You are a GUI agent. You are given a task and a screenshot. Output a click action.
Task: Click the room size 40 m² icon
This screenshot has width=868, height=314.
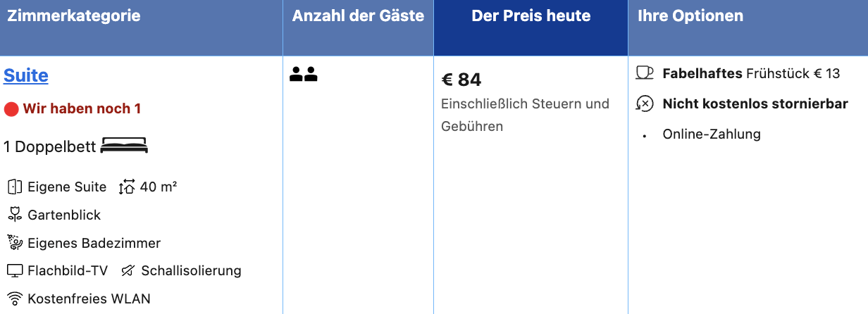tap(127, 187)
